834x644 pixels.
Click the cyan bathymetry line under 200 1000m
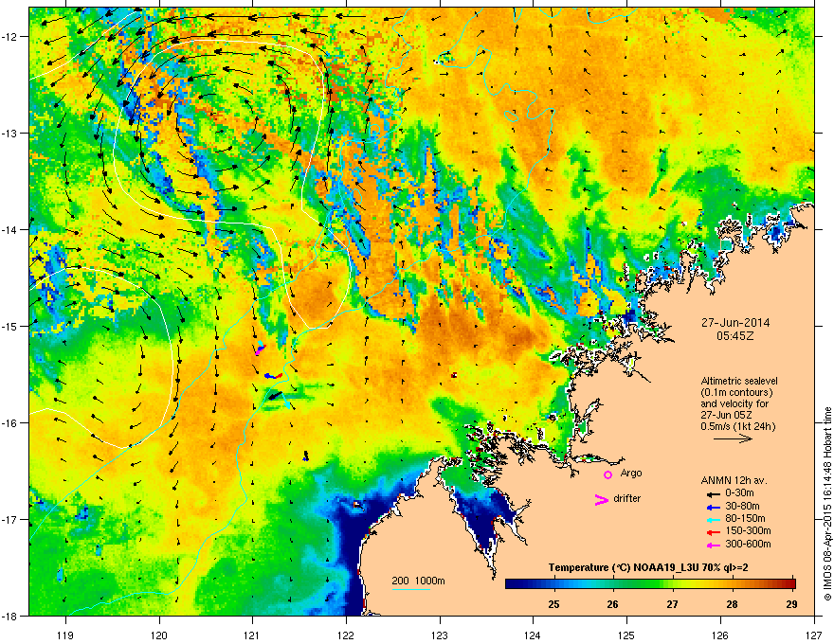[x=410, y=589]
